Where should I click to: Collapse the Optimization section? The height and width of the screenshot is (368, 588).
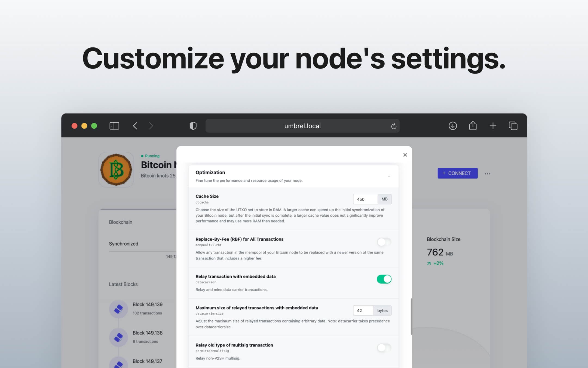click(x=389, y=176)
